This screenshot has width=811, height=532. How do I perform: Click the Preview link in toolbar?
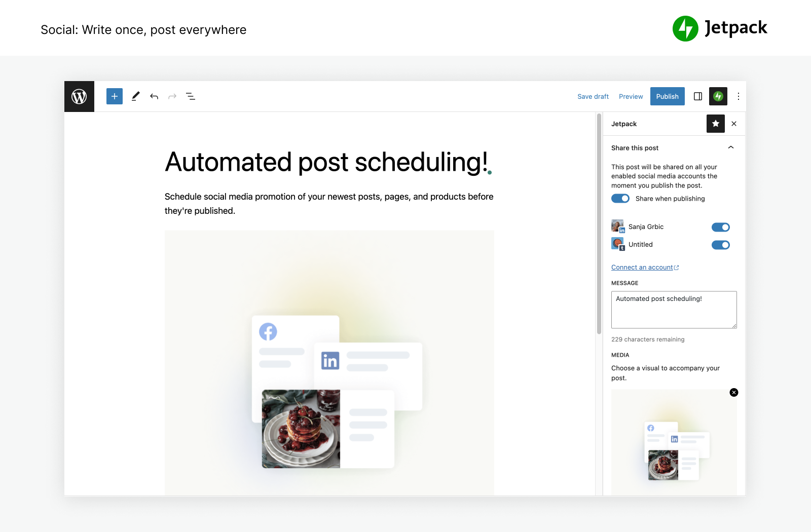(x=631, y=97)
